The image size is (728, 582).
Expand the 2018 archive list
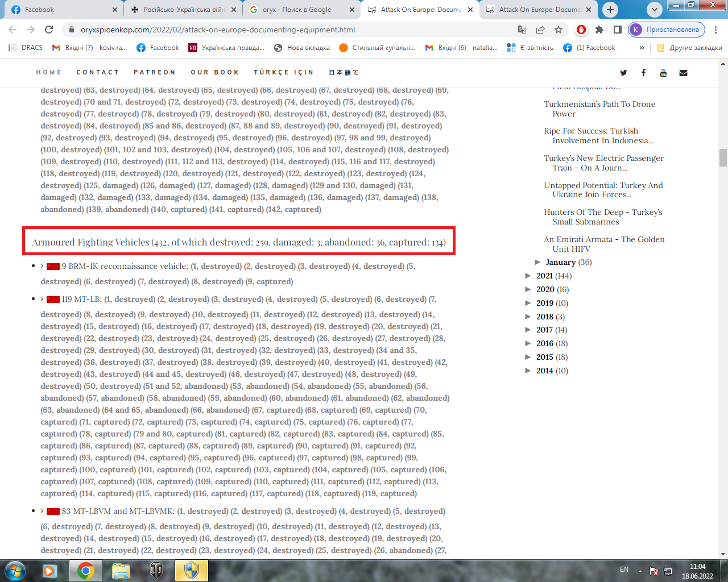[528, 317]
